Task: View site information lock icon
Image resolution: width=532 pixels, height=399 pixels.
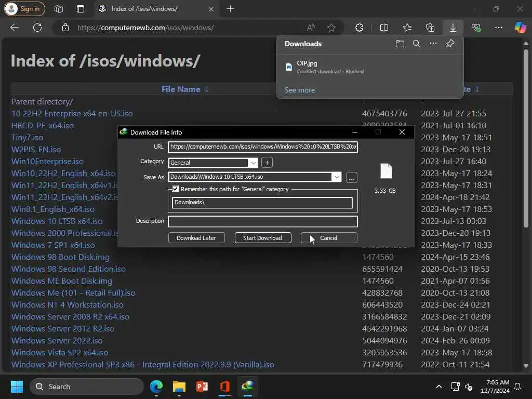Action: tap(65, 28)
